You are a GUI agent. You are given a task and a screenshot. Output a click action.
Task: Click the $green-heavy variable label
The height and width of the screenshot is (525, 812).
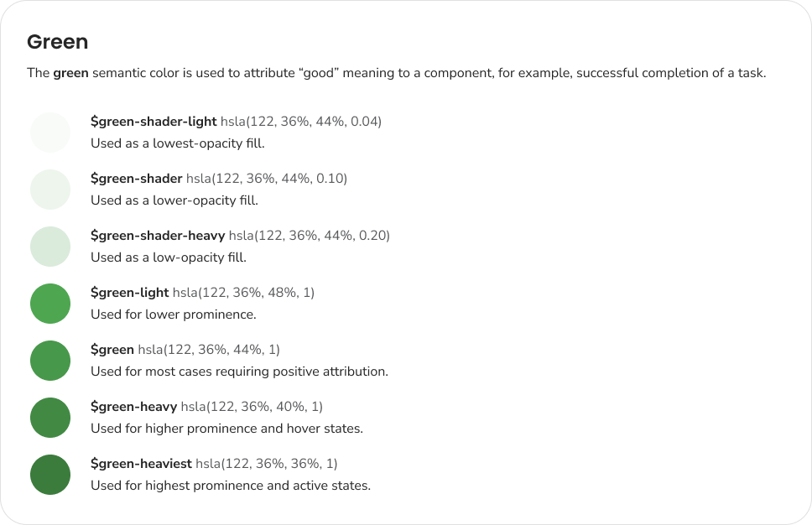click(x=133, y=407)
